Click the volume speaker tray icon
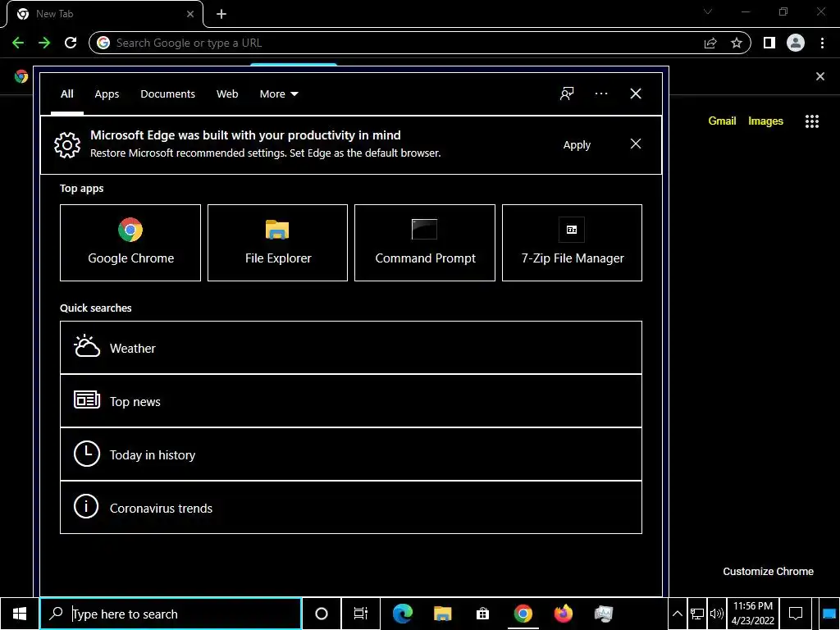The image size is (840, 630). [x=716, y=614]
